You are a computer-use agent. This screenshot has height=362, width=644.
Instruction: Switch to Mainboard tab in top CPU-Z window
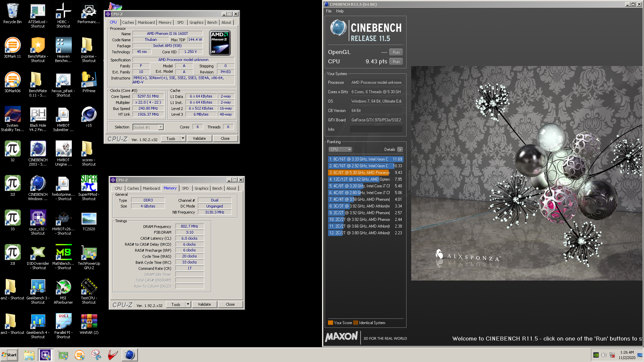(x=146, y=22)
